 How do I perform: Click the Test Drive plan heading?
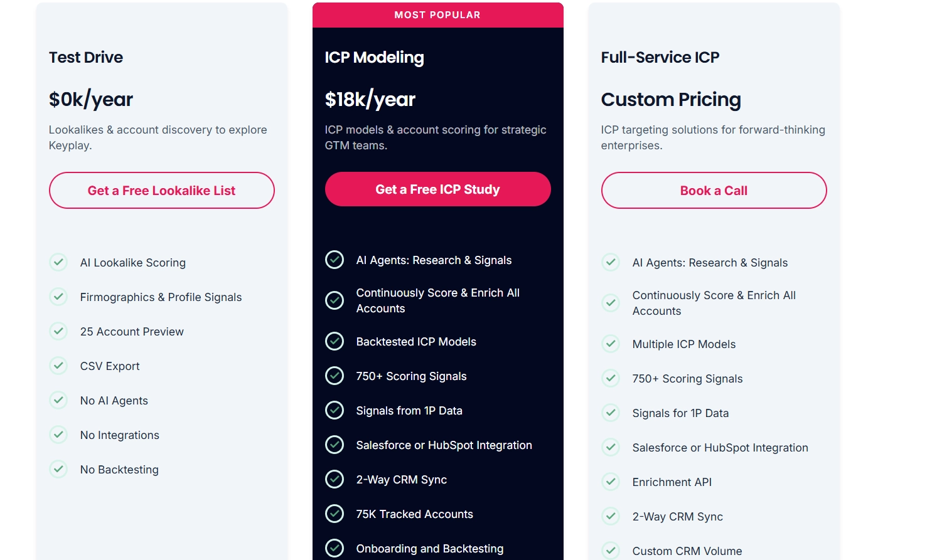coord(86,57)
